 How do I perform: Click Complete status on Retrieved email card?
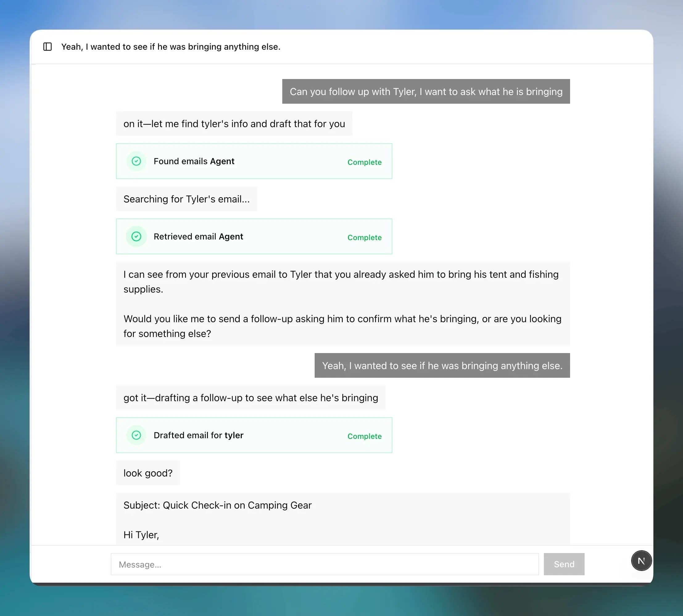point(364,238)
